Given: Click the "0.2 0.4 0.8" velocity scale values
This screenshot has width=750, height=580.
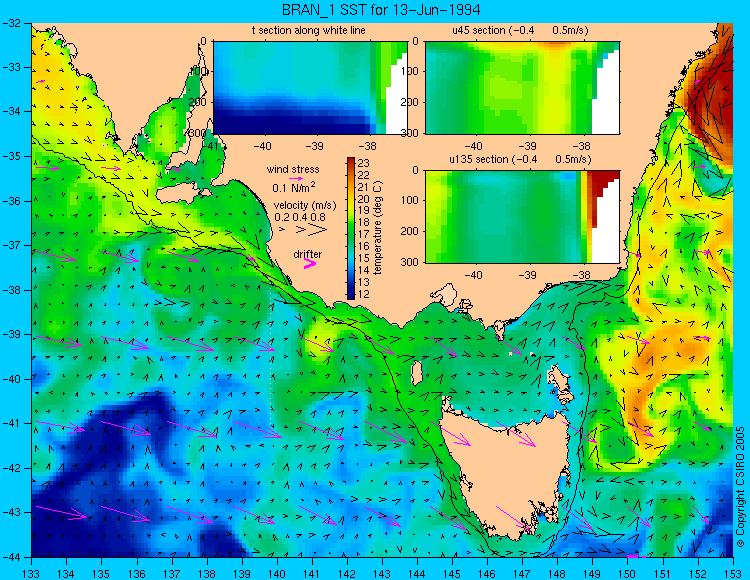Looking at the screenshot, I should (x=300, y=217).
